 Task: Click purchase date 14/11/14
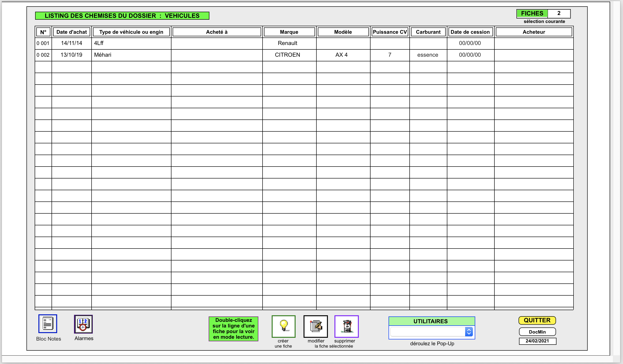[x=71, y=43]
